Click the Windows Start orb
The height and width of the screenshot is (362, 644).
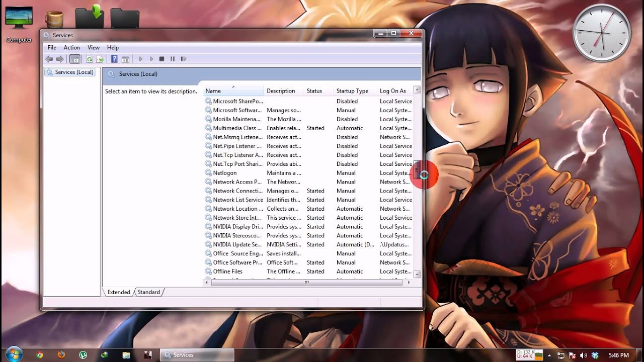13,354
